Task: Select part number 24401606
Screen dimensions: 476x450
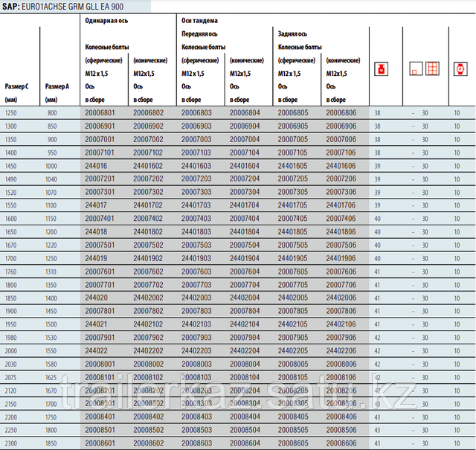Action: pyautogui.click(x=341, y=166)
